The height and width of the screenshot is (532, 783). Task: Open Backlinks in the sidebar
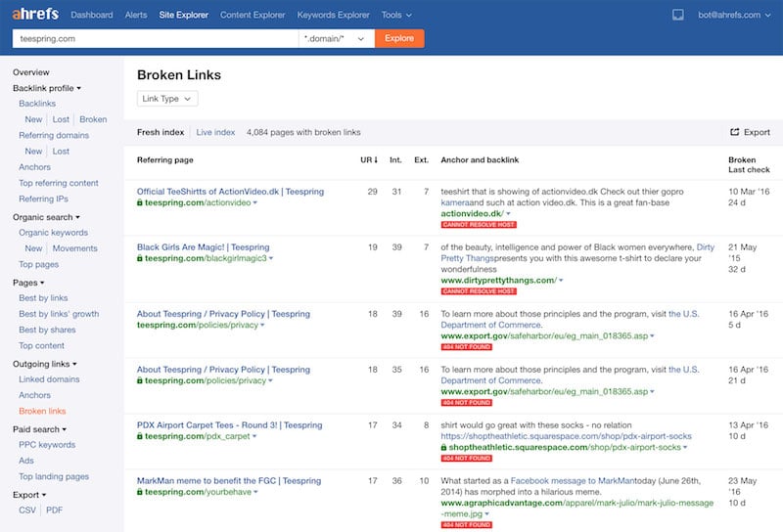pyautogui.click(x=37, y=104)
